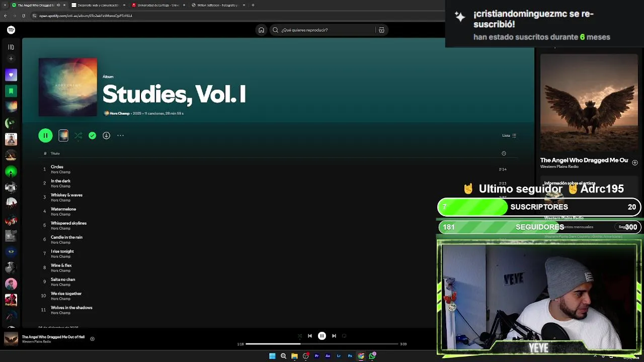Open the Windows Start menu
644x362 pixels.
272,356
